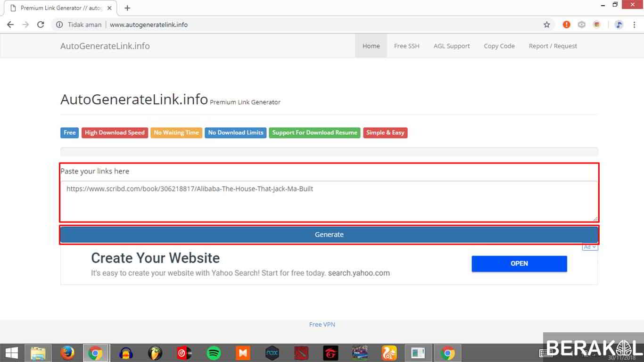Click the round multicolor extension icon

pos(597,25)
